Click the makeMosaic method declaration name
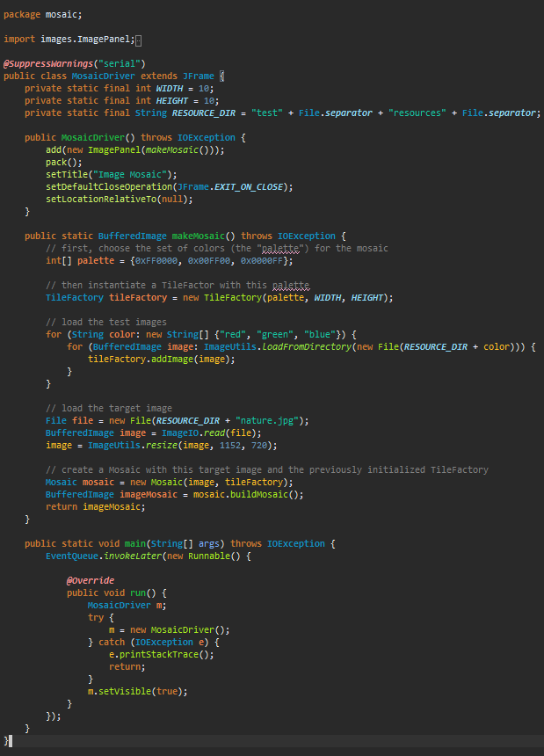Viewport: 544px width, 756px height. point(199,236)
